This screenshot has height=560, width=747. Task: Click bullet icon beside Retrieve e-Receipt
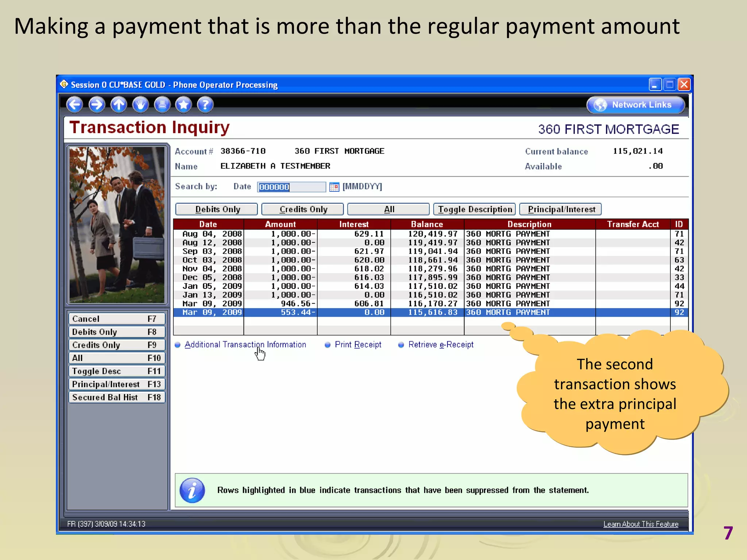401,345
